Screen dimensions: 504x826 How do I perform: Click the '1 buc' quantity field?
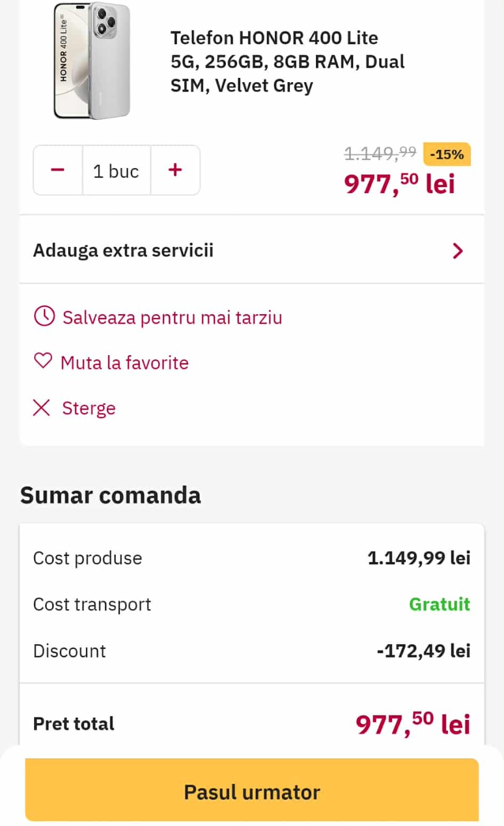116,171
